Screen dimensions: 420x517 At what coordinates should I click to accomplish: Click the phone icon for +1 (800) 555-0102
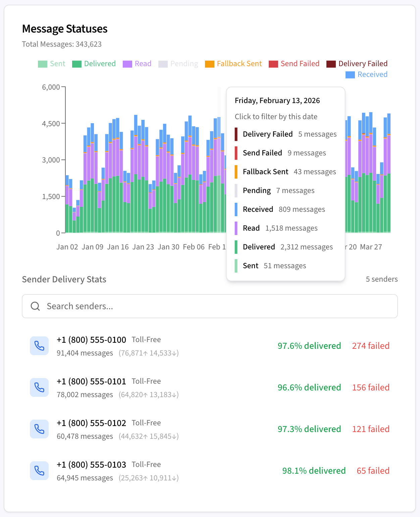[39, 429]
